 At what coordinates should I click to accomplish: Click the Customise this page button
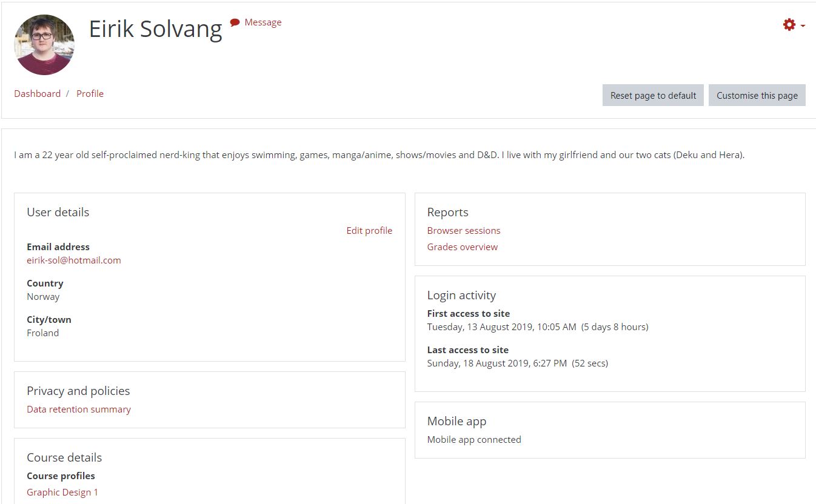tap(757, 95)
